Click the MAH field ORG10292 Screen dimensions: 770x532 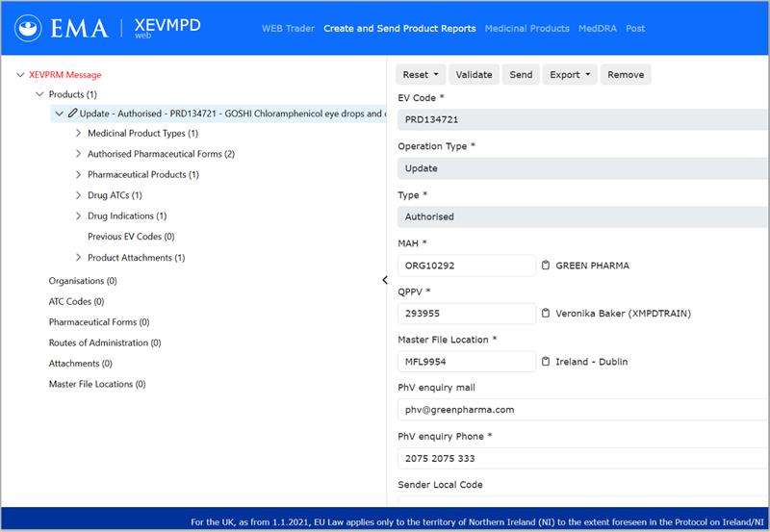(467, 266)
